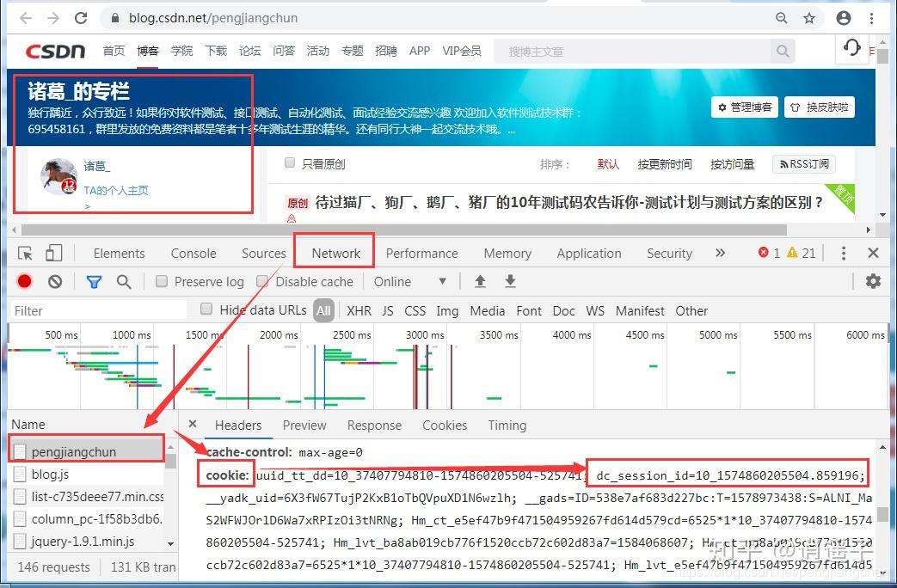Filter requests by JS
The height and width of the screenshot is (588, 897).
click(388, 310)
